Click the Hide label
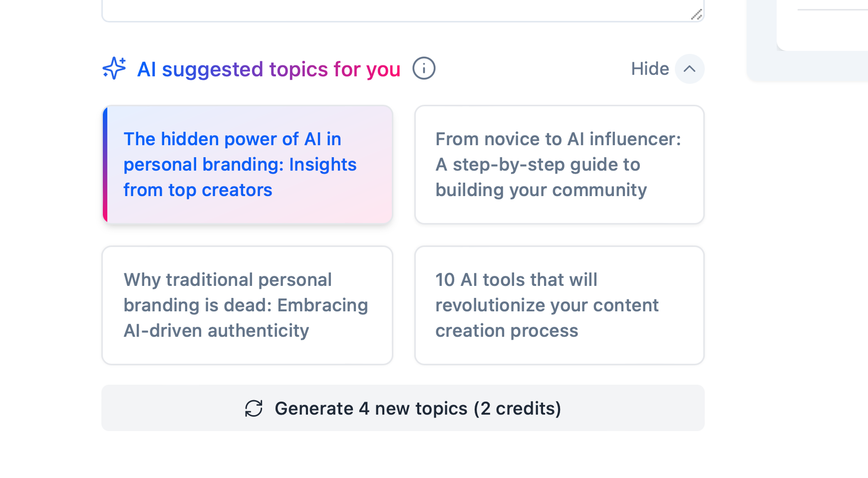 (649, 69)
